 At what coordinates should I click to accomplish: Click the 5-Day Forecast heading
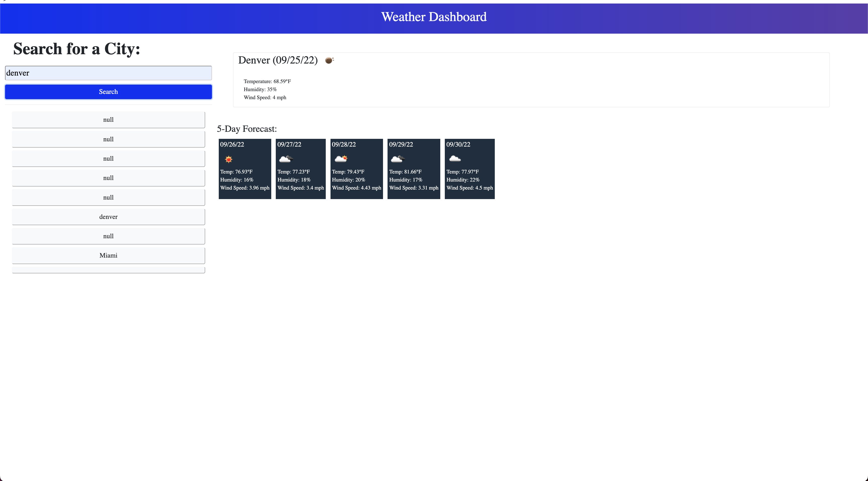[247, 129]
